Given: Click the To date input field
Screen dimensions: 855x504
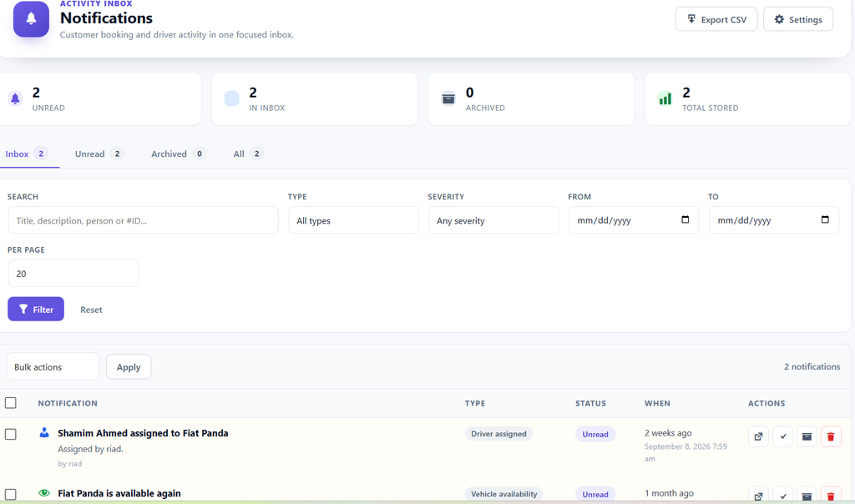Looking at the screenshot, I should pyautogui.click(x=774, y=220).
